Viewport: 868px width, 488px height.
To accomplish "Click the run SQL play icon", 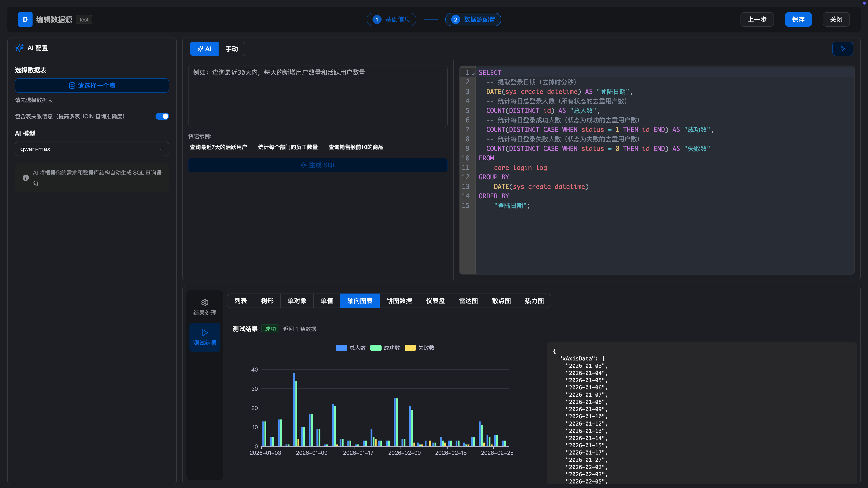I will [x=842, y=49].
